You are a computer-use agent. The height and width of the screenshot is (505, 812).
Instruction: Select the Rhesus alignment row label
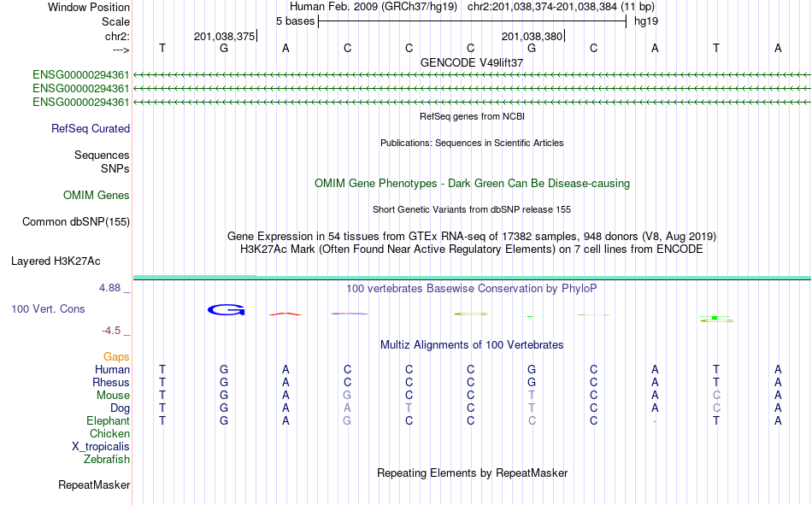coord(111,382)
